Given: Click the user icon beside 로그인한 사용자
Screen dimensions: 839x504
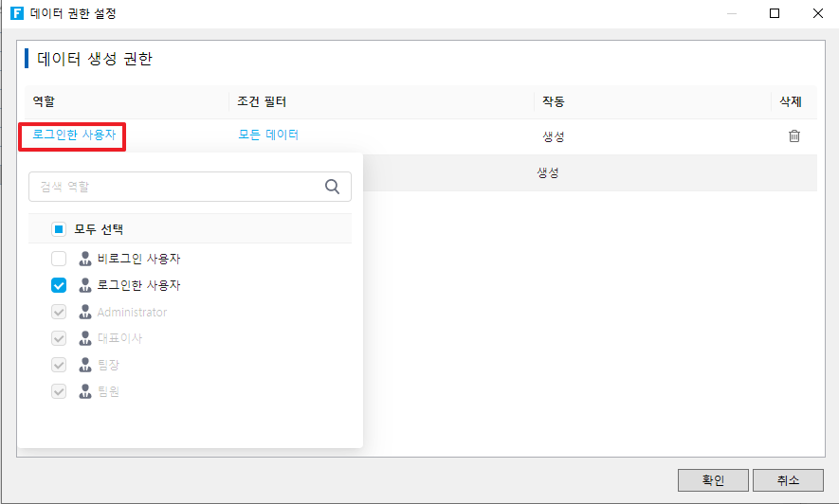Looking at the screenshot, I should tap(85, 285).
